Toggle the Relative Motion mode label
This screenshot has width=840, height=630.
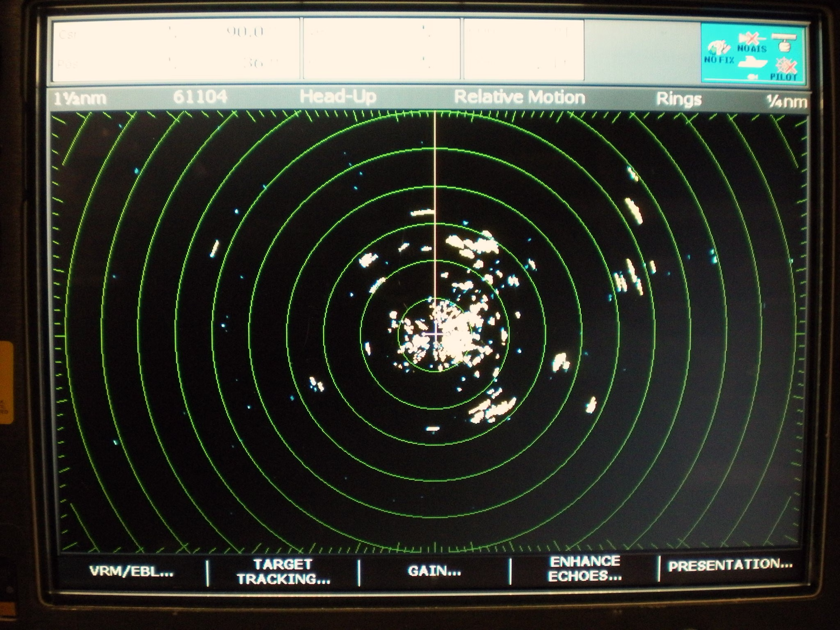coord(519,97)
